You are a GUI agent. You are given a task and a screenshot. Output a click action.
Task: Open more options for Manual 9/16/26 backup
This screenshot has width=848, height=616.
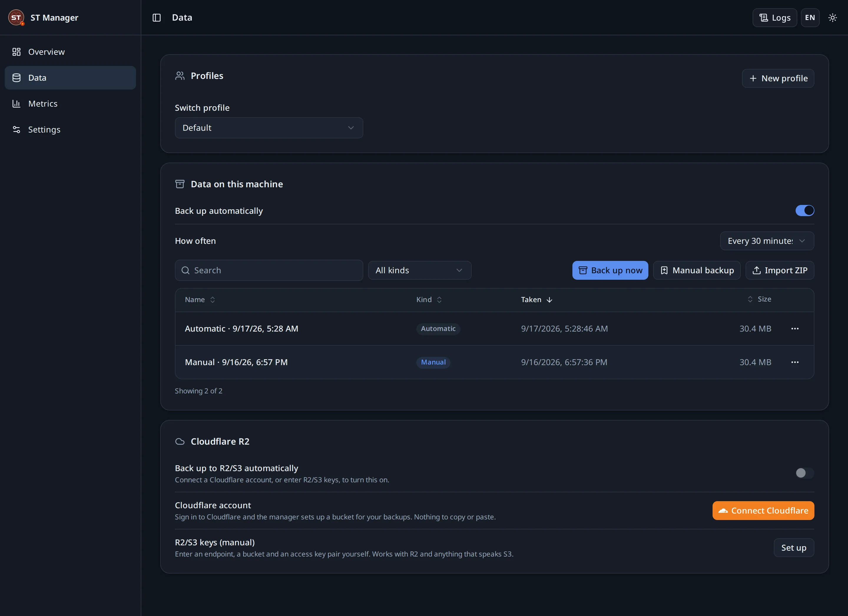click(795, 362)
